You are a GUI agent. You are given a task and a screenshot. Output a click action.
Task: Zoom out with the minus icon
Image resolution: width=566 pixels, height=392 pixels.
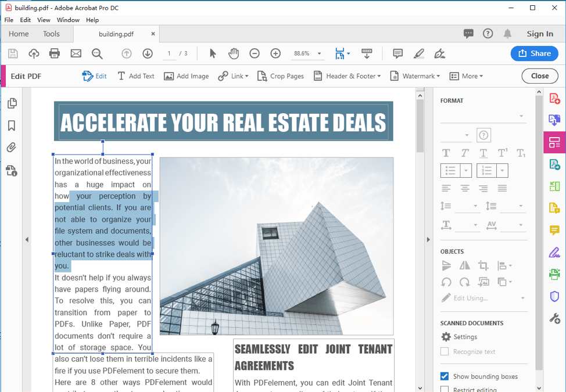255,54
